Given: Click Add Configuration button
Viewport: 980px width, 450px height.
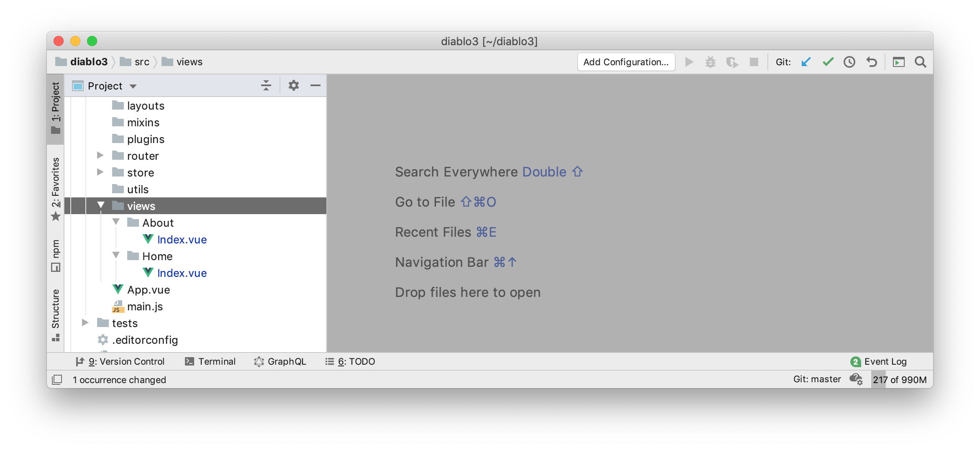Looking at the screenshot, I should [626, 62].
